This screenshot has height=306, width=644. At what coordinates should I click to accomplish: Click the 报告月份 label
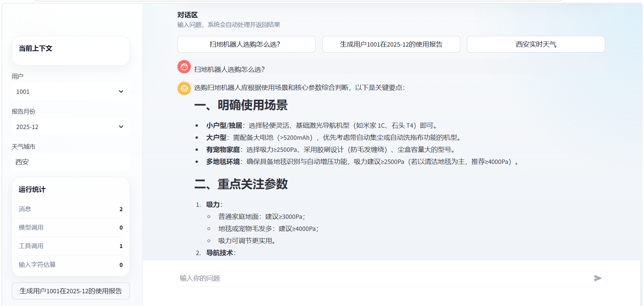pos(23,111)
